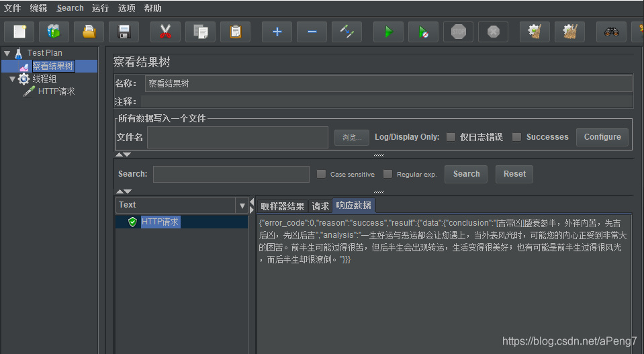This screenshot has height=354, width=644.
Task: Open the 帮助 menu
Action: click(x=153, y=8)
